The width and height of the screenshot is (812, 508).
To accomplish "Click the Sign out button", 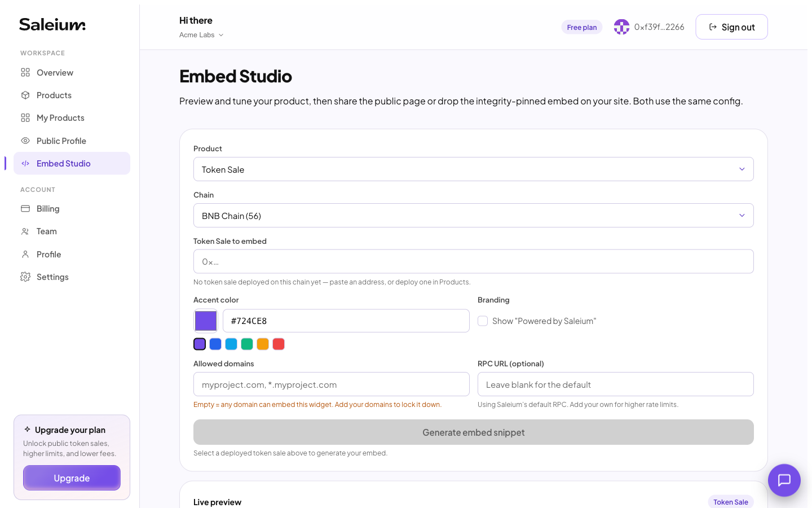I will coord(731,27).
